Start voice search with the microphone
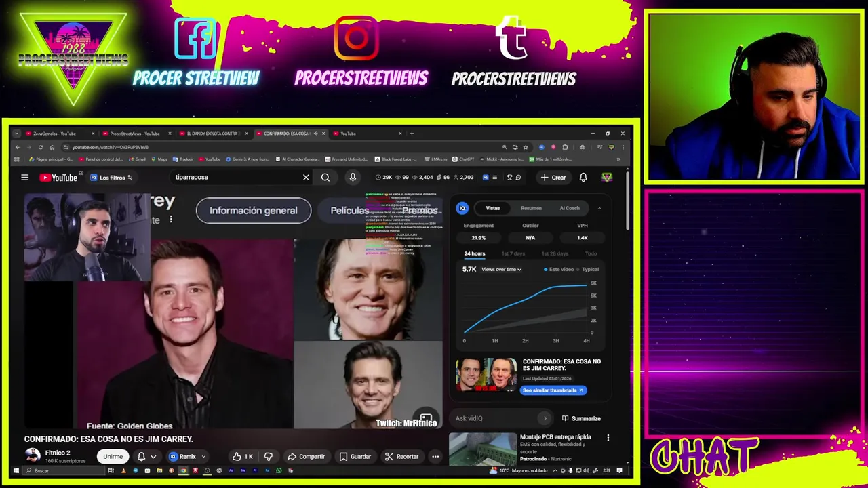868x488 pixels. [x=353, y=178]
